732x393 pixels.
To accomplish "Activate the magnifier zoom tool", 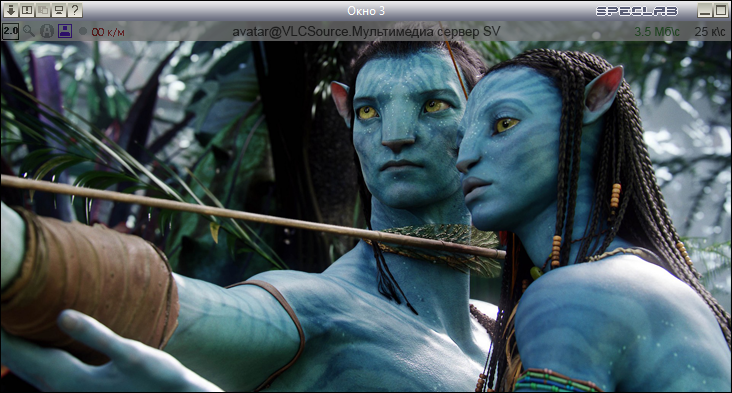I will (x=29, y=31).
